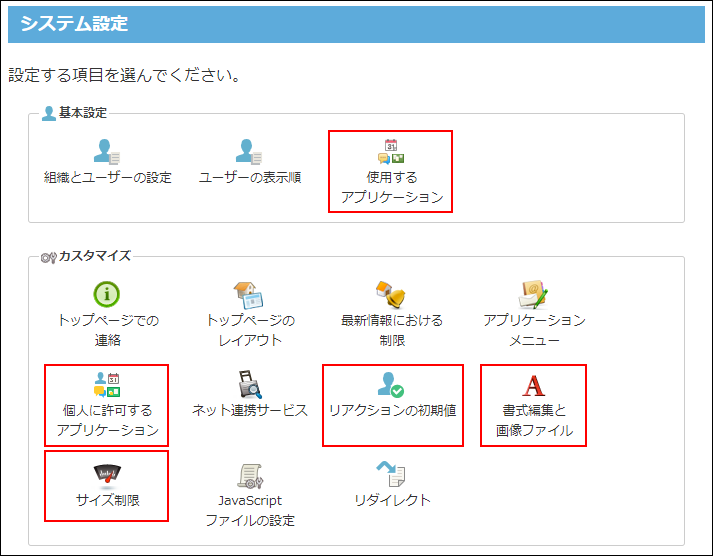Screen dimensions: 713x556
Task: Click the scroll icon for JavaScriptファイルの設定
Action: pyautogui.click(x=250, y=476)
